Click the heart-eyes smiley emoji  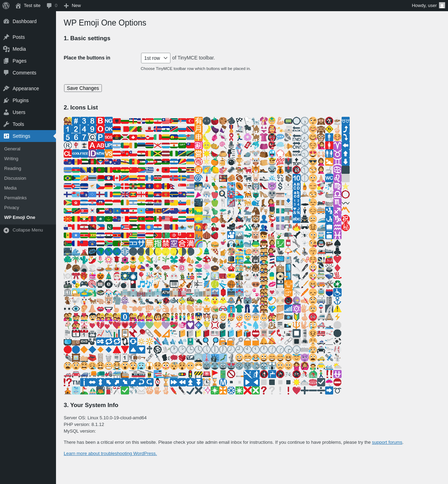pos(313,154)
